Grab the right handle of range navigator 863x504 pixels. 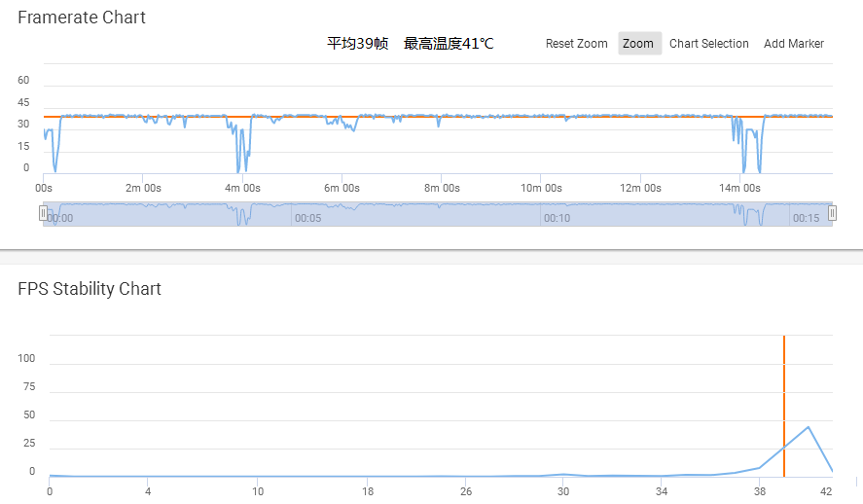[x=833, y=213]
